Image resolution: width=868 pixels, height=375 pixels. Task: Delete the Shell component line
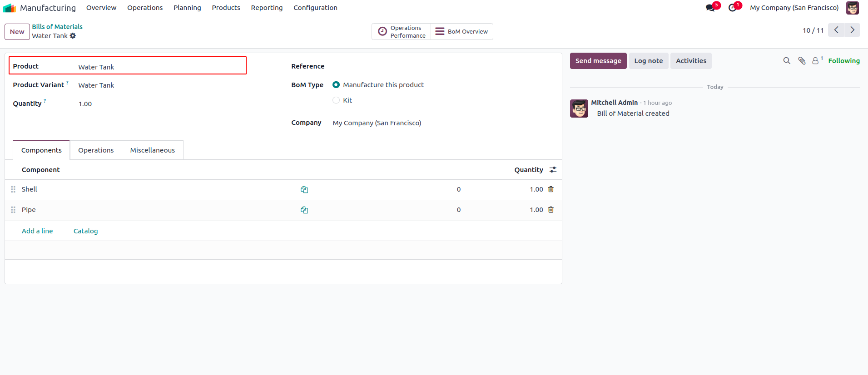point(551,189)
